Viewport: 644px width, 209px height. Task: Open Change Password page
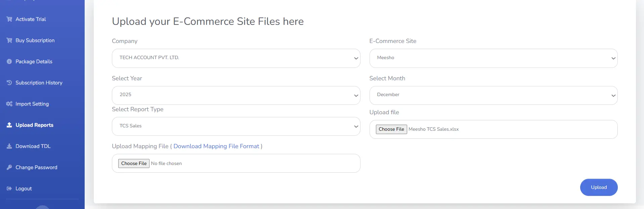coord(36,167)
